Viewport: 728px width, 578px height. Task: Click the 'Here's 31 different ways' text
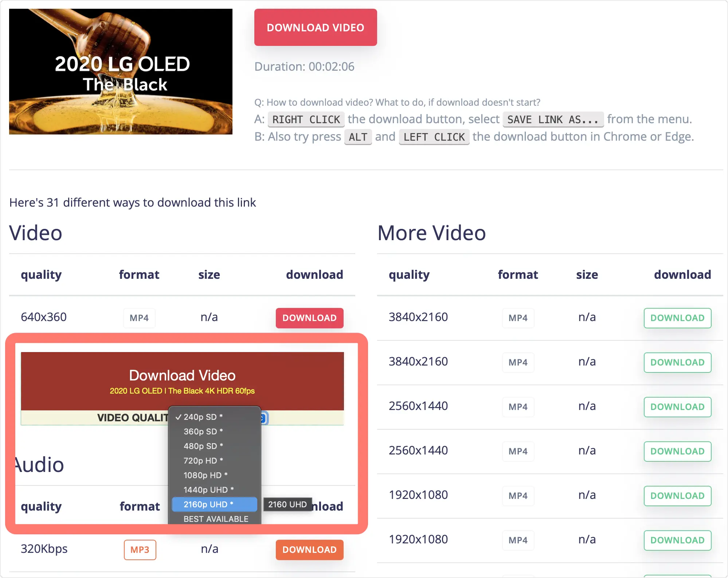(x=133, y=203)
